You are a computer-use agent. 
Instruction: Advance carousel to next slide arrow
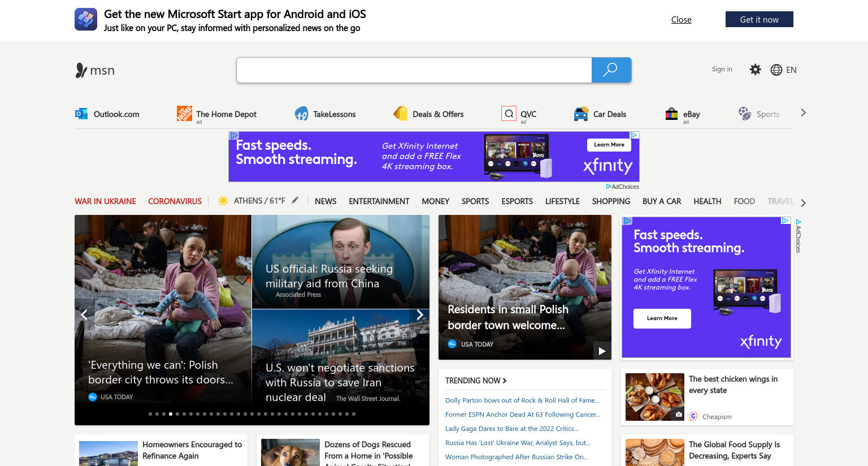pyautogui.click(x=419, y=315)
